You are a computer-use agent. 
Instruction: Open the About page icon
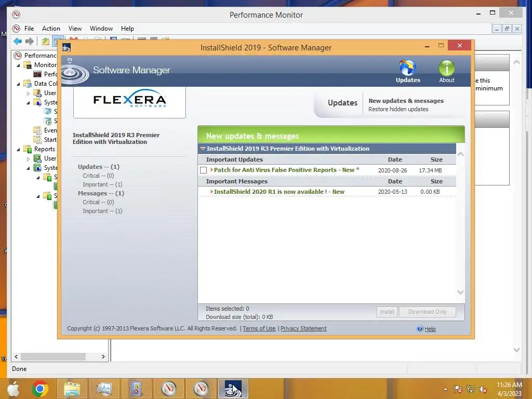pos(446,72)
